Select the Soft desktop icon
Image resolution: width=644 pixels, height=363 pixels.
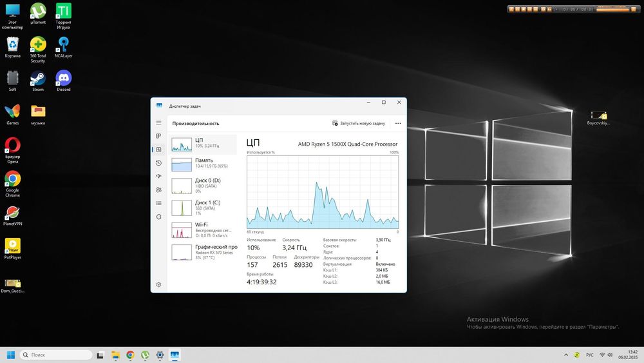[12, 81]
